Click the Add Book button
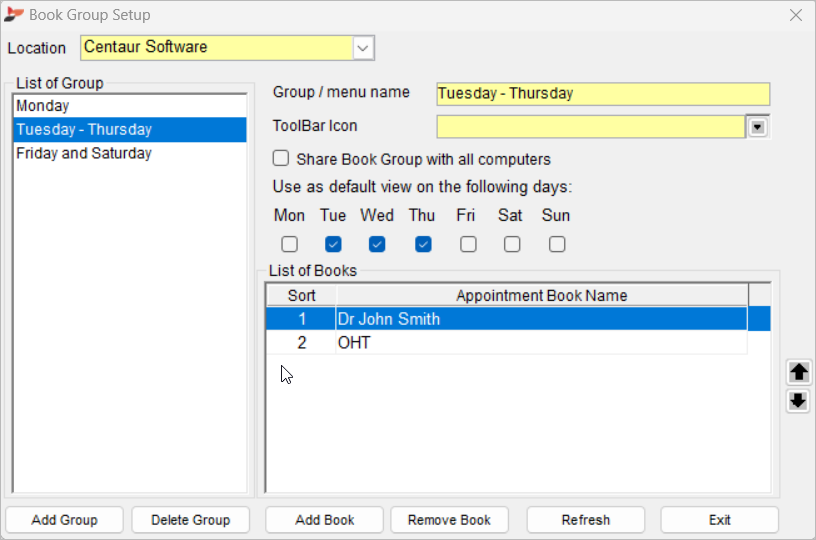Image resolution: width=816 pixels, height=540 pixels. pyautogui.click(x=325, y=520)
